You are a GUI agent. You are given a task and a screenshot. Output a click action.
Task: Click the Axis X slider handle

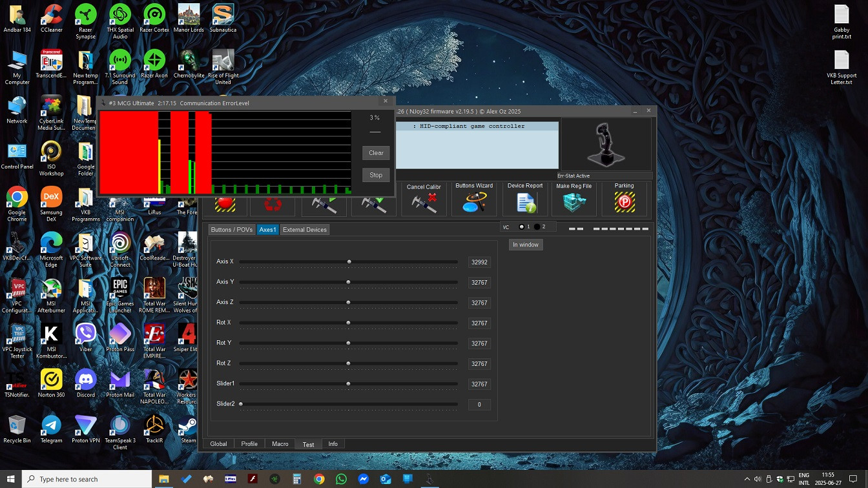(x=349, y=262)
